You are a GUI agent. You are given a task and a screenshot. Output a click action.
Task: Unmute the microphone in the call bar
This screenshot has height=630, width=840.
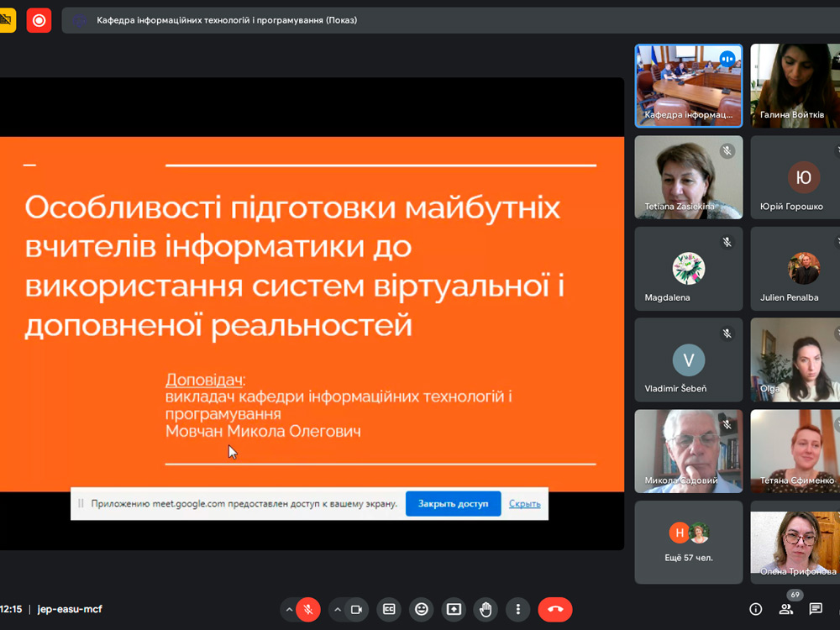308,609
